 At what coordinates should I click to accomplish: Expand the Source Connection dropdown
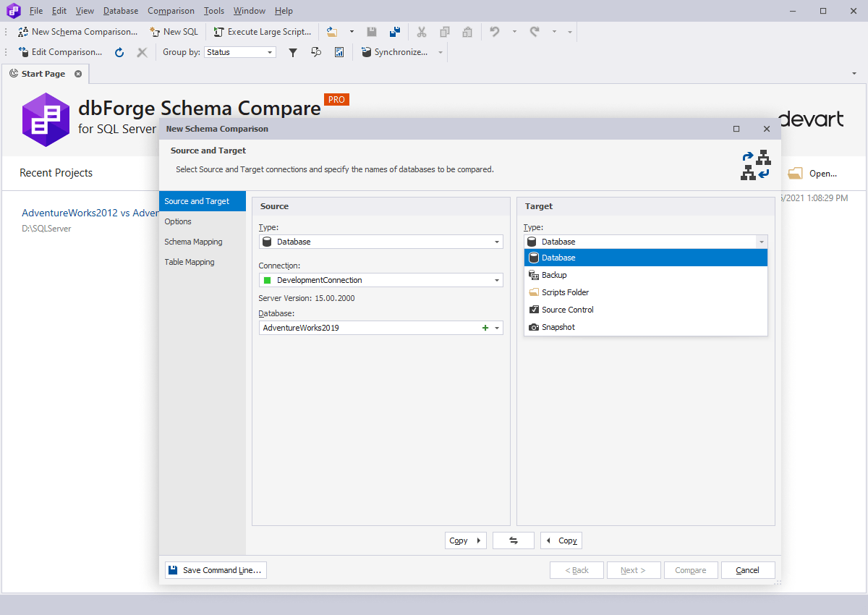coord(497,280)
